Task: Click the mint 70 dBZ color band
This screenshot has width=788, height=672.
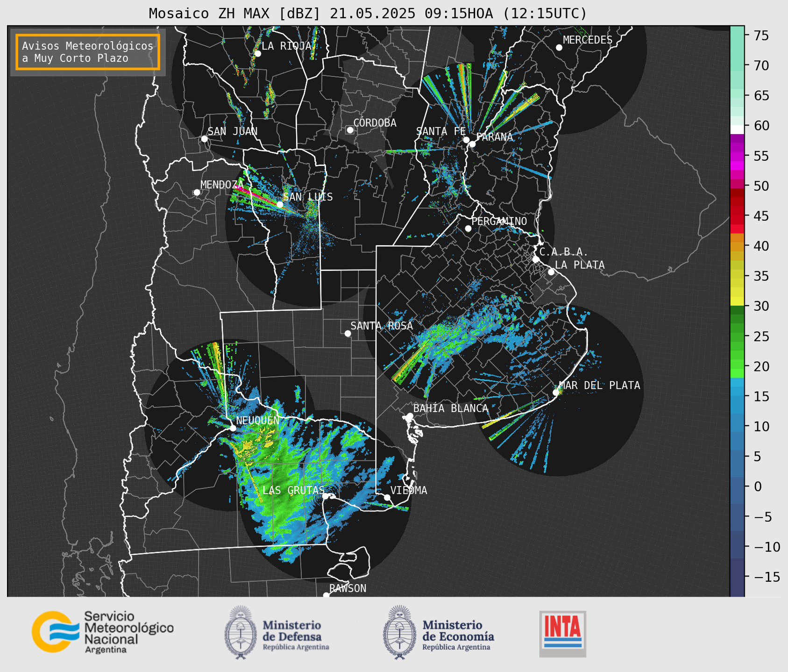Action: [737, 65]
